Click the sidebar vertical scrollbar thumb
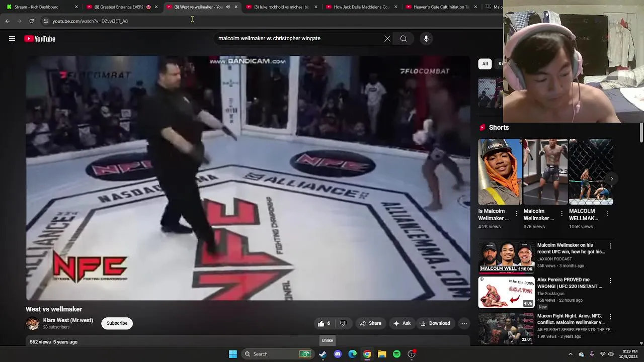This screenshot has height=362, width=644. click(641, 133)
